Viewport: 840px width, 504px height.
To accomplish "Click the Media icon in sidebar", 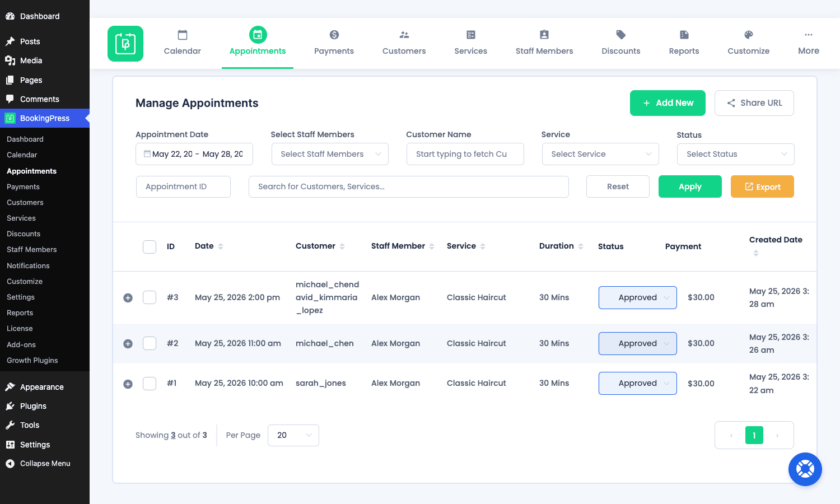I will click(10, 60).
